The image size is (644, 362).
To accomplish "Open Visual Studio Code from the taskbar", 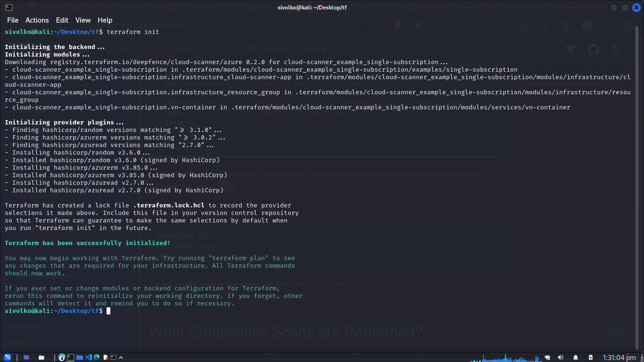I will click(89, 357).
